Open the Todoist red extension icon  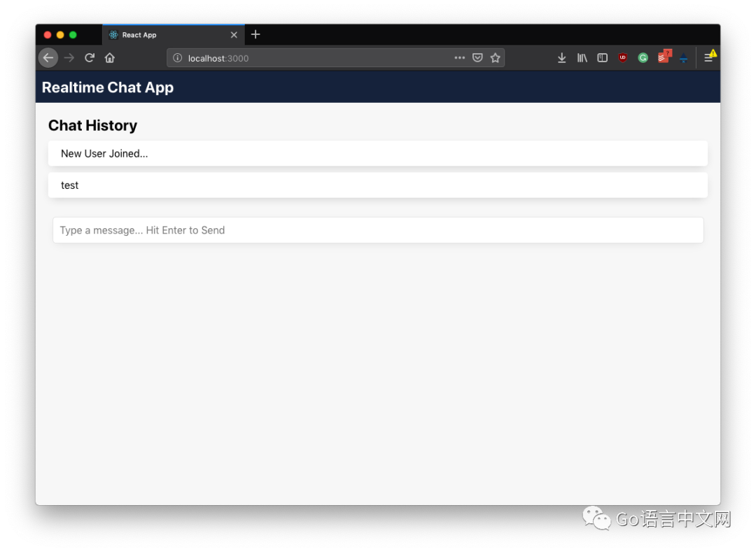click(664, 57)
